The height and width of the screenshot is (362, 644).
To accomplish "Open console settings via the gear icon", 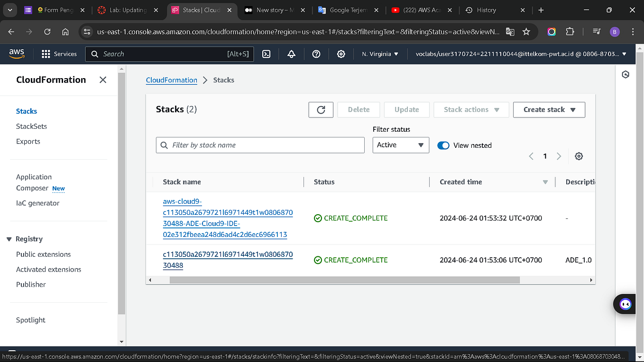I will (x=341, y=54).
